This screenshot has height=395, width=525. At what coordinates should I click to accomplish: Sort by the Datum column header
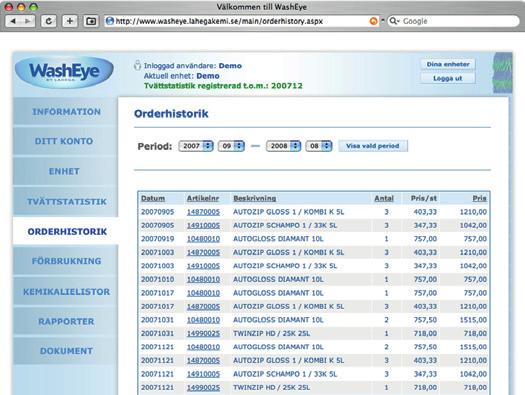click(153, 198)
